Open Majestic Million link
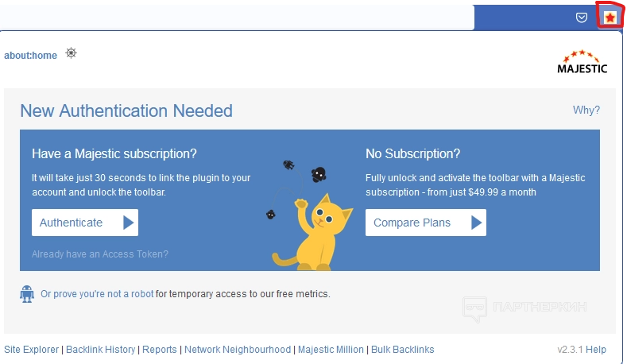This screenshot has width=627, height=364. (x=331, y=349)
